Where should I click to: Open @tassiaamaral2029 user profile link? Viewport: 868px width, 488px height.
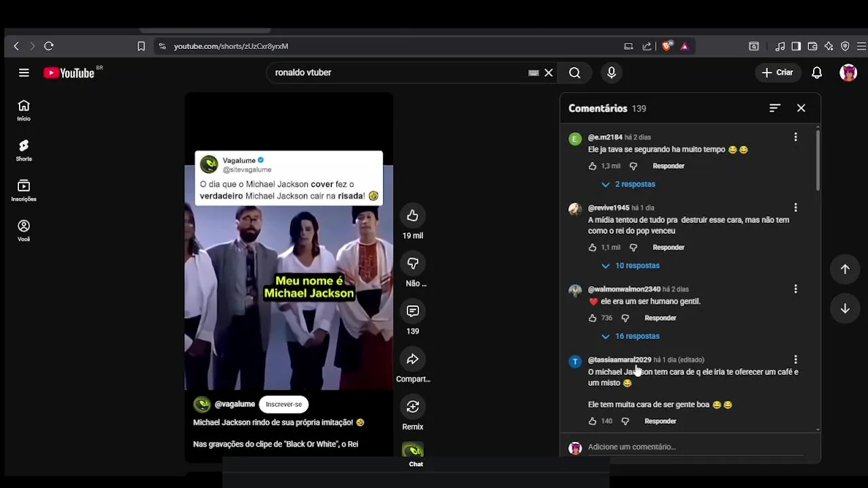[619, 360]
